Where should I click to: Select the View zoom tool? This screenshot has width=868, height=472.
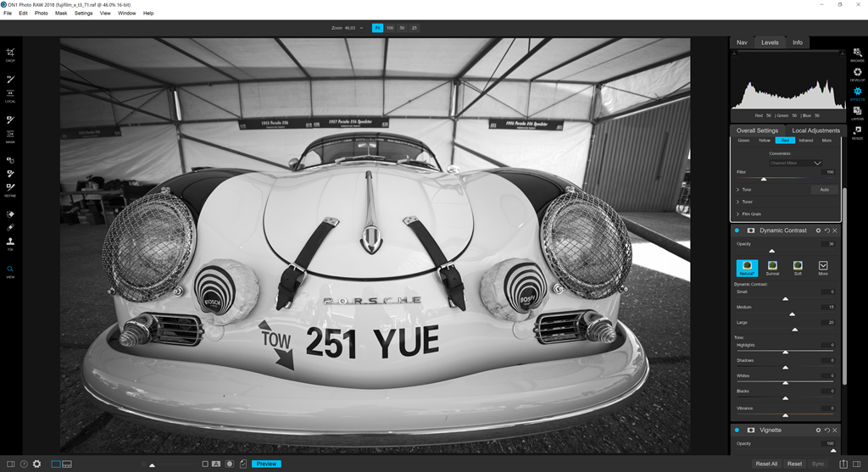coord(10,270)
